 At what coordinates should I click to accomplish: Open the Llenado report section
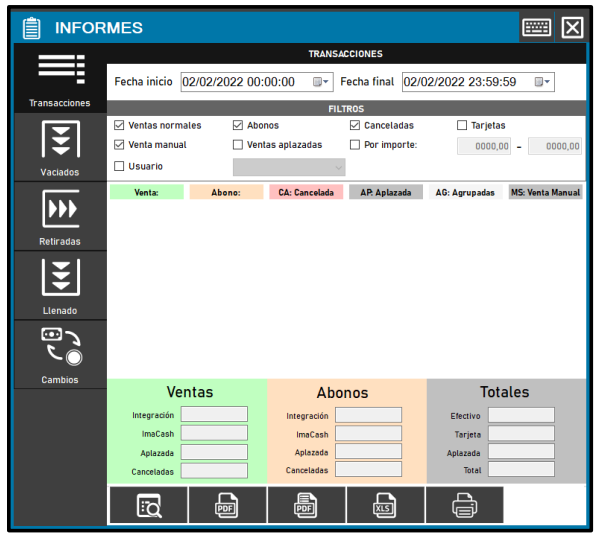[59, 286]
